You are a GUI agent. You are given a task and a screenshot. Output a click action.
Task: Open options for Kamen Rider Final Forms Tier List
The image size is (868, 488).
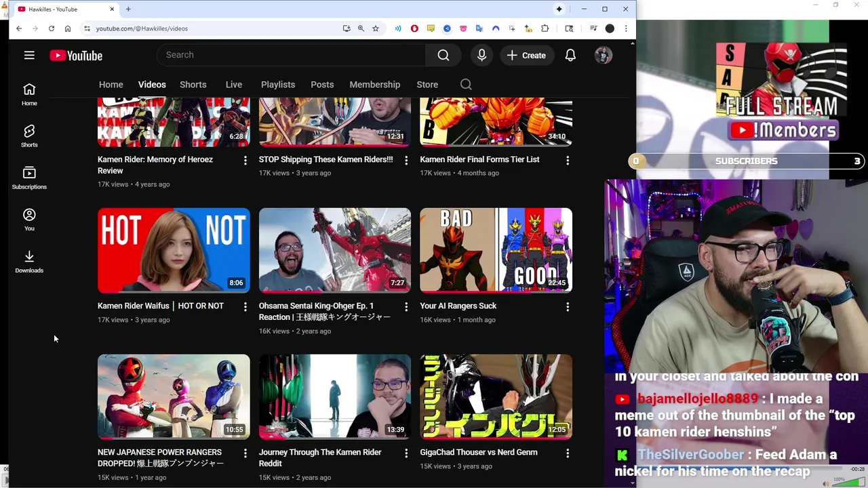point(568,161)
